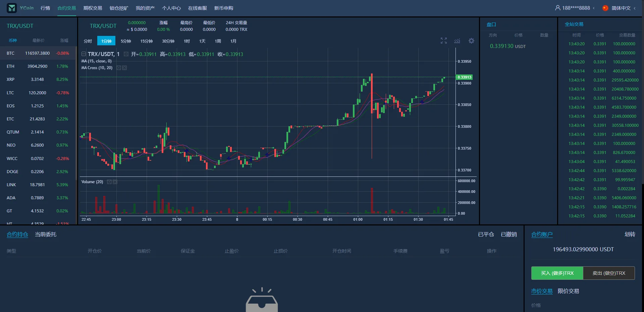
Task: Open TRX/USDT series settings gear
Action: coord(126,54)
